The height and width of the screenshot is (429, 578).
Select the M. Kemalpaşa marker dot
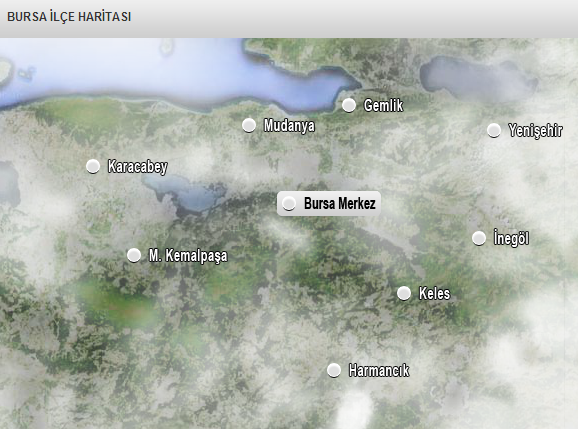pos(134,255)
